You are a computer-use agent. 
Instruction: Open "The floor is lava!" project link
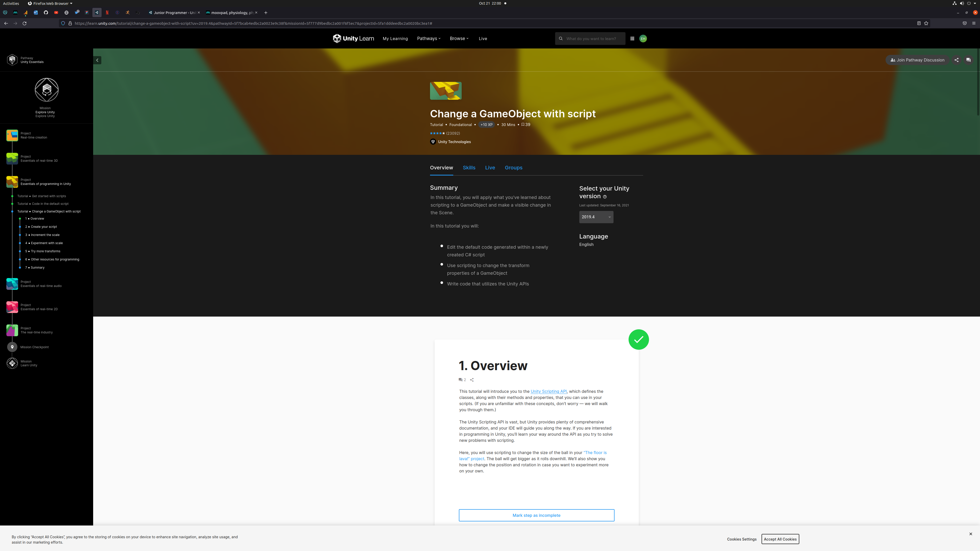tap(533, 456)
